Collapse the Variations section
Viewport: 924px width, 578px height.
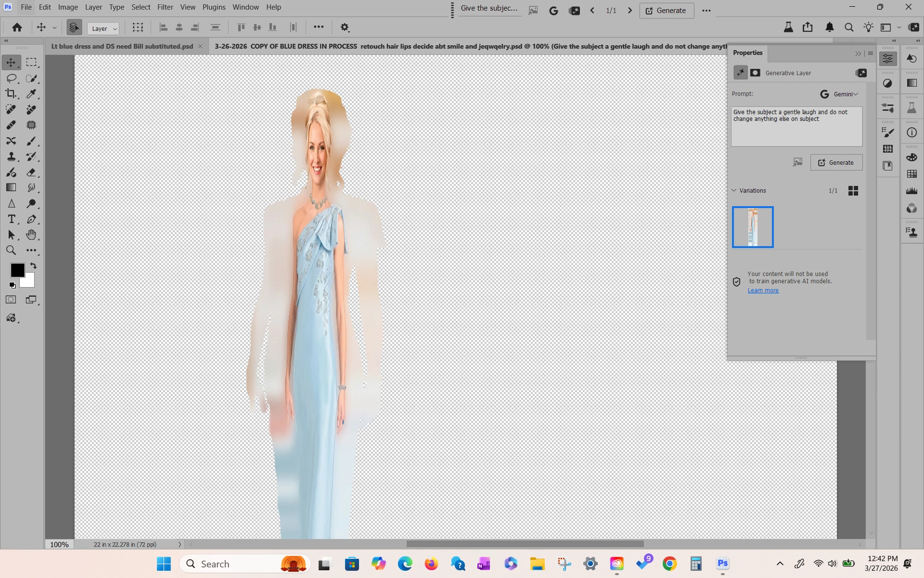click(x=734, y=191)
